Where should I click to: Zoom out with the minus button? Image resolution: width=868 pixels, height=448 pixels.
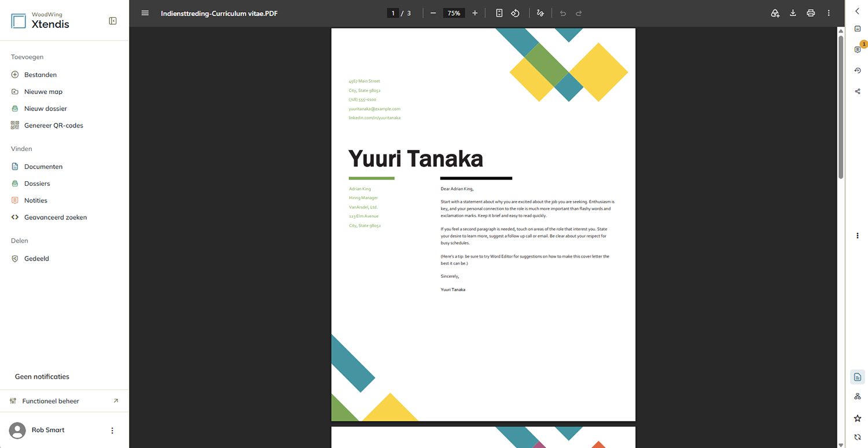433,13
